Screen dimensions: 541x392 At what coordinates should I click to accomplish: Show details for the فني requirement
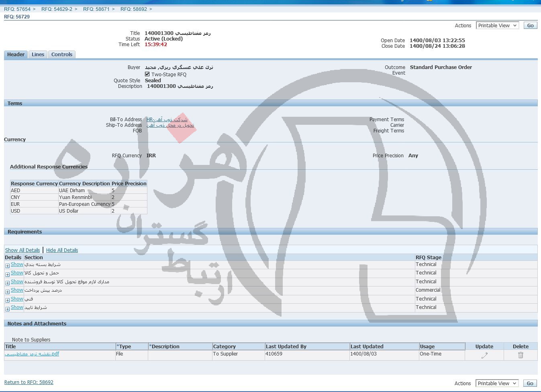click(x=17, y=299)
